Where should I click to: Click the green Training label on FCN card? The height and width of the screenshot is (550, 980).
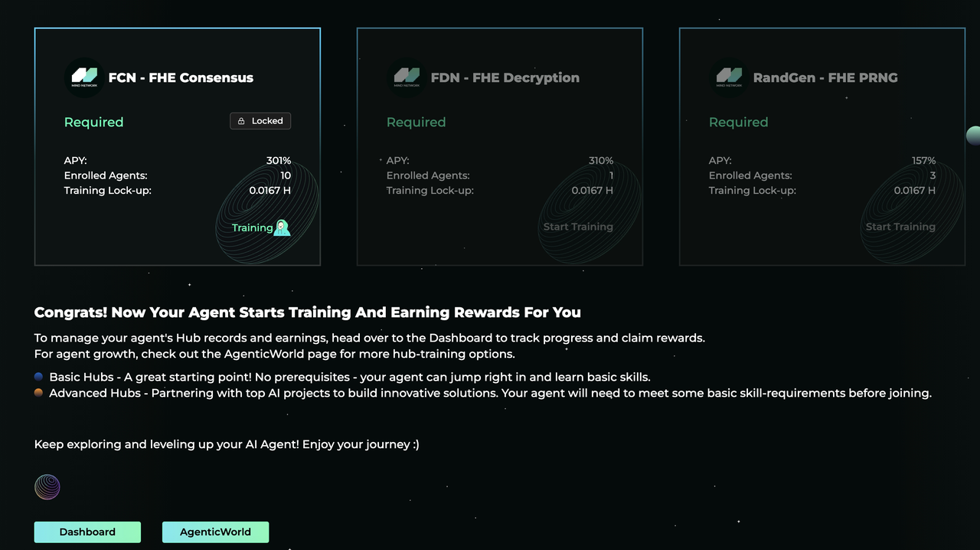[252, 228]
